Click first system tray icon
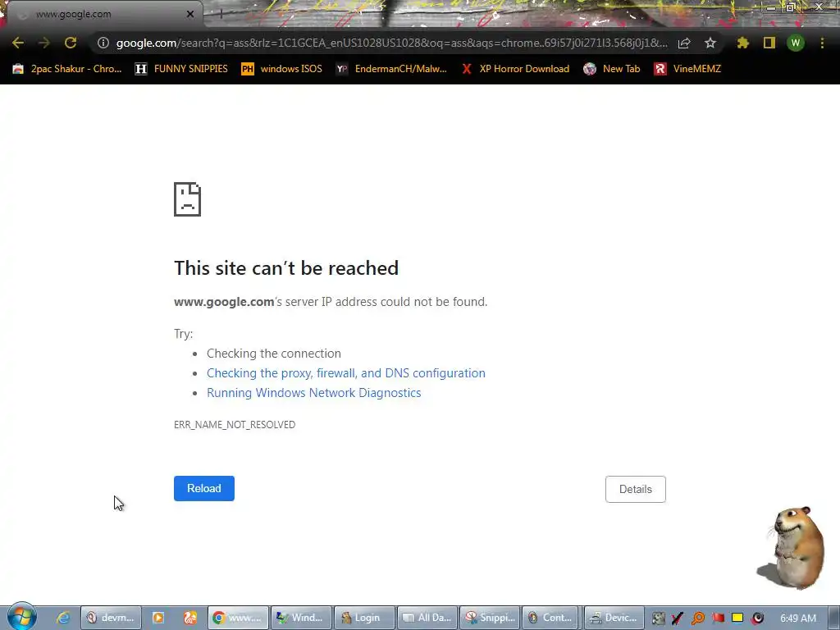 click(659, 619)
